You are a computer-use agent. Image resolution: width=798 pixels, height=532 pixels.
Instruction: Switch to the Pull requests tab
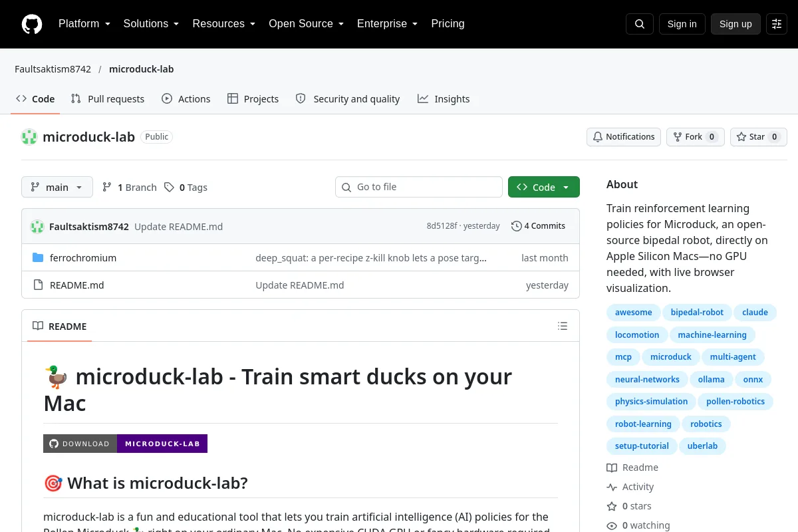pyautogui.click(x=108, y=99)
